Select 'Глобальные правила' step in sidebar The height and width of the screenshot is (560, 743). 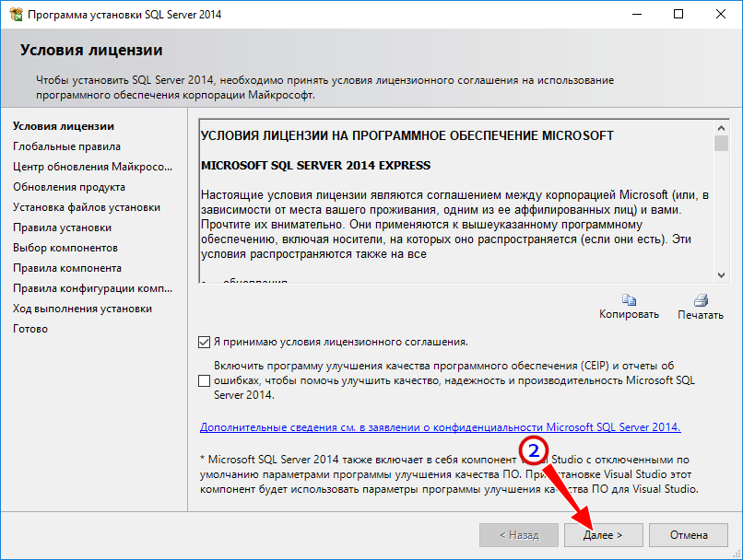pyautogui.click(x=66, y=146)
